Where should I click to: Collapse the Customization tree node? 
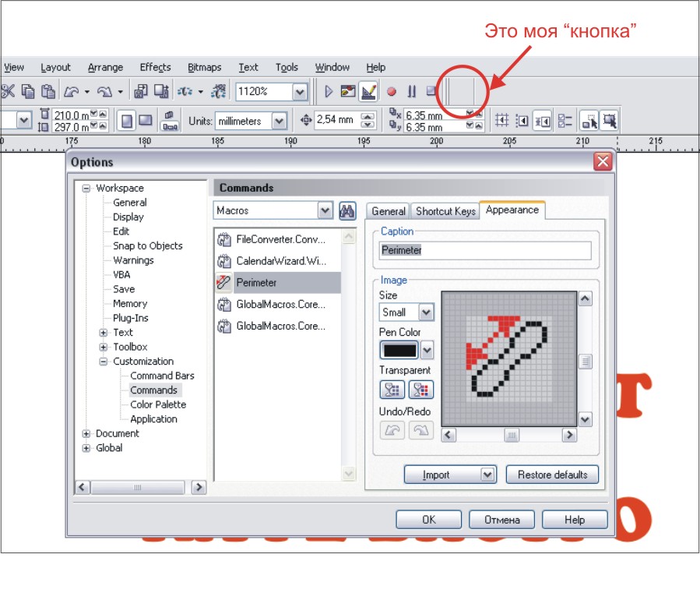[x=103, y=362]
